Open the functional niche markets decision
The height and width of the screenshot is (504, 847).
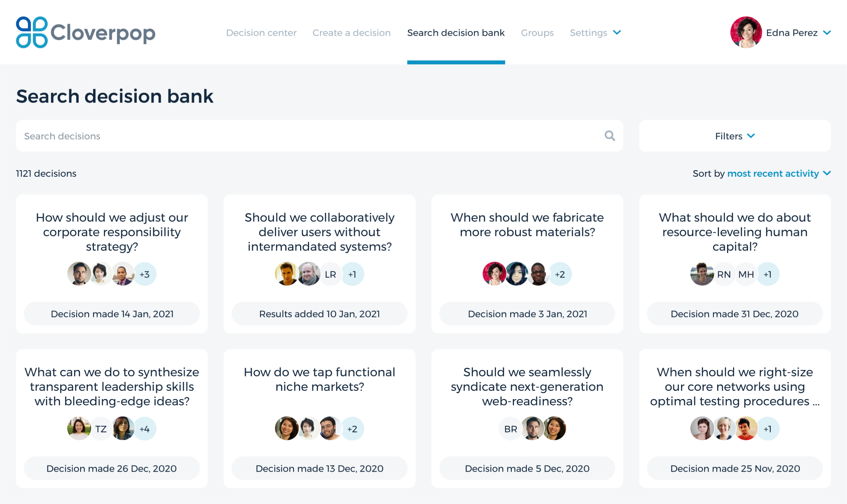pos(320,379)
